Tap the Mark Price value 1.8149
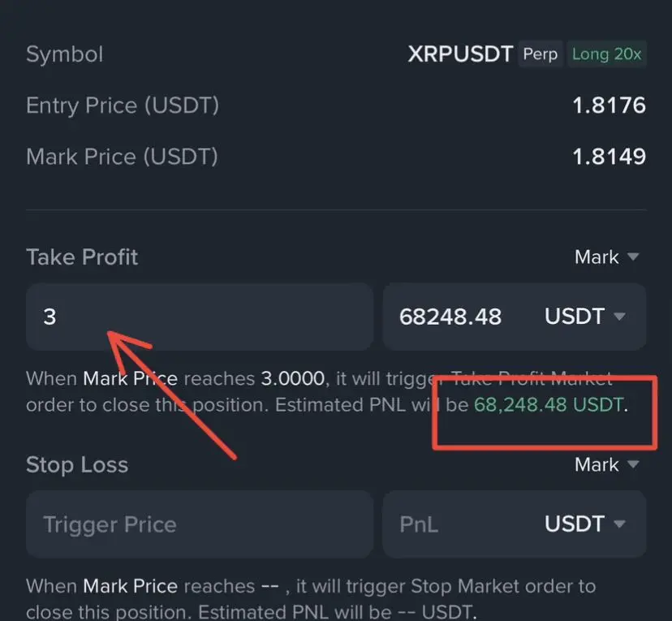Screen dimensions: 672x621 609,157
